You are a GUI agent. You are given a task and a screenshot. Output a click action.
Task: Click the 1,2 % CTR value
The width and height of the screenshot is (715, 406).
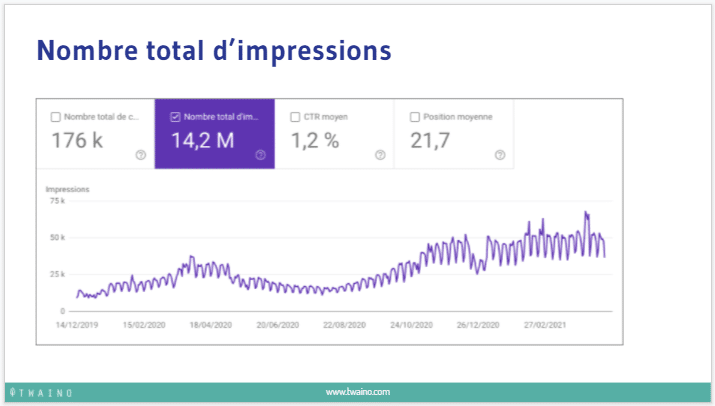(315, 141)
